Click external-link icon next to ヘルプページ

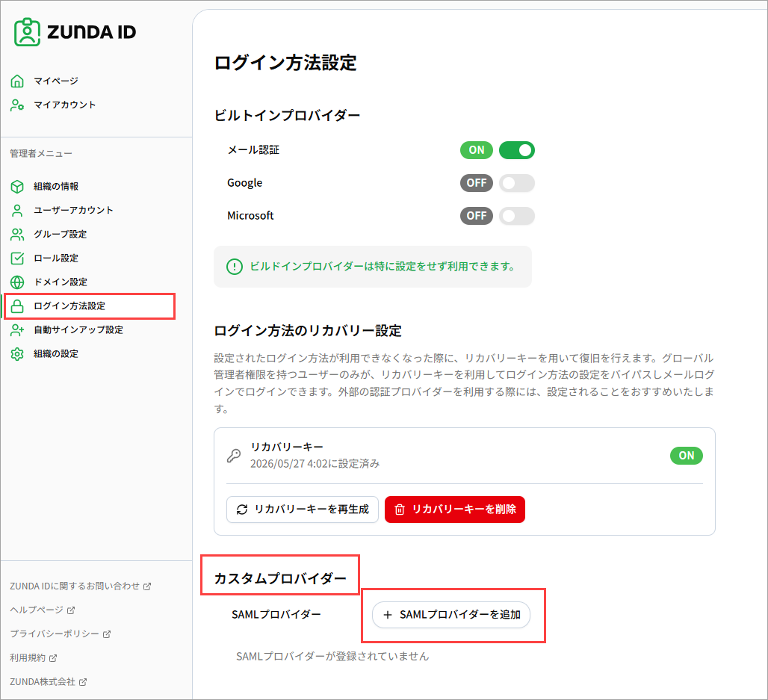(71, 610)
